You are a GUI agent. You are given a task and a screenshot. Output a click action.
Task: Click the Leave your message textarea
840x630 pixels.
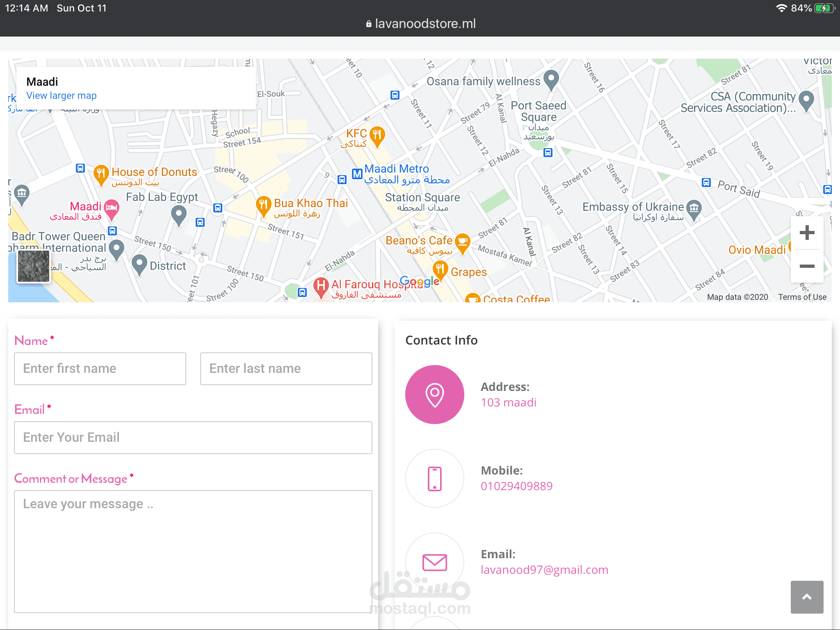193,551
